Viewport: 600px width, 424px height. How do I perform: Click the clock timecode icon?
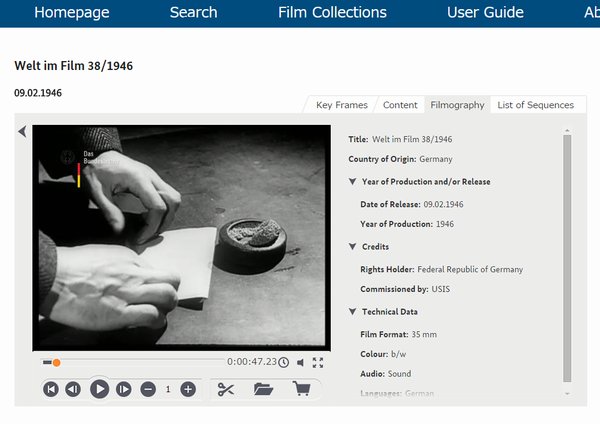point(284,362)
